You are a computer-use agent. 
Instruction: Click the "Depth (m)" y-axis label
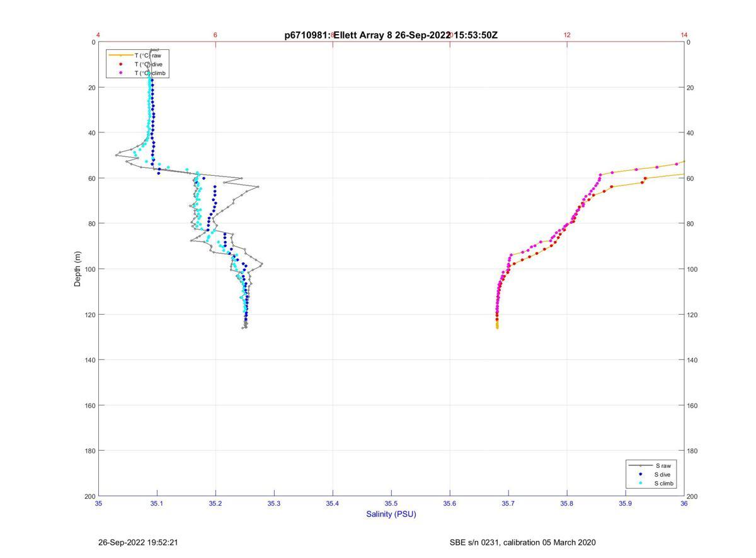[x=78, y=269]
